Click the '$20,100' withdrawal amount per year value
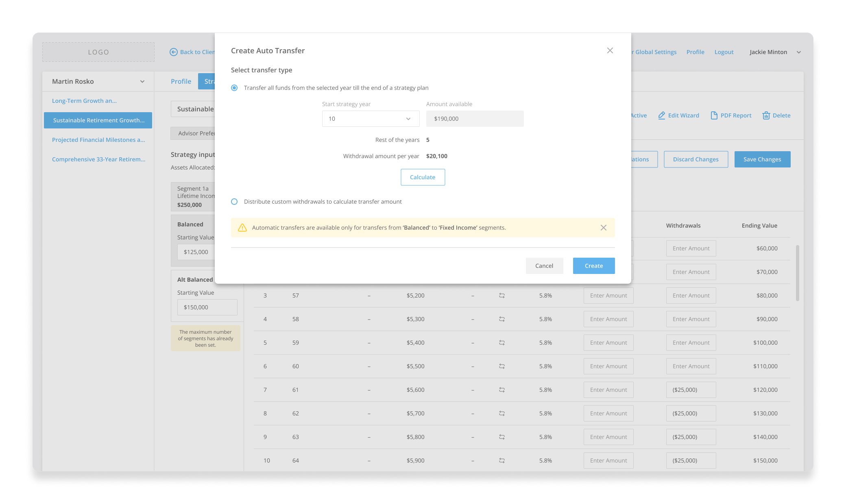Image resolution: width=846 pixels, height=504 pixels. tap(437, 156)
